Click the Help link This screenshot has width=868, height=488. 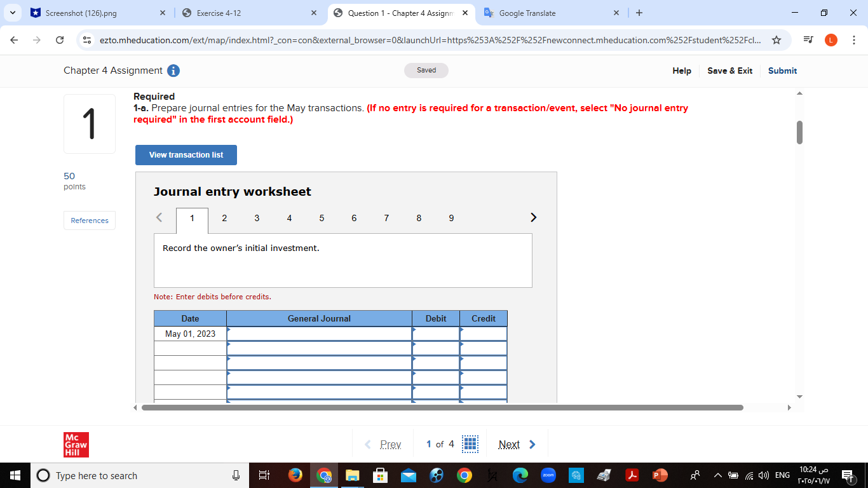(x=682, y=71)
